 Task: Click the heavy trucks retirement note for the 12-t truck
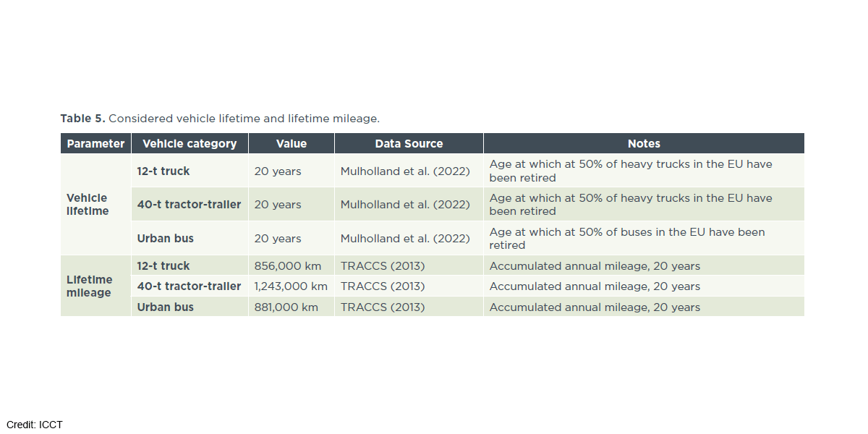631,171
